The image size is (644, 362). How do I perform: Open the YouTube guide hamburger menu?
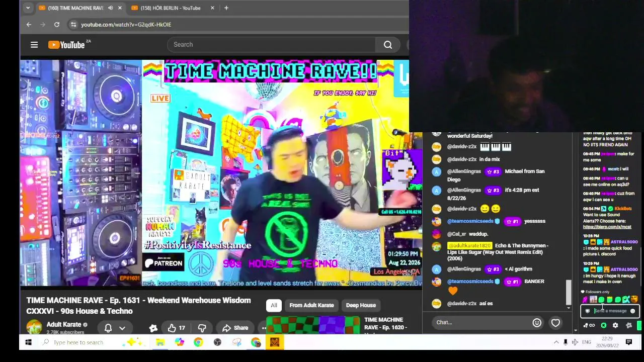coord(34,45)
